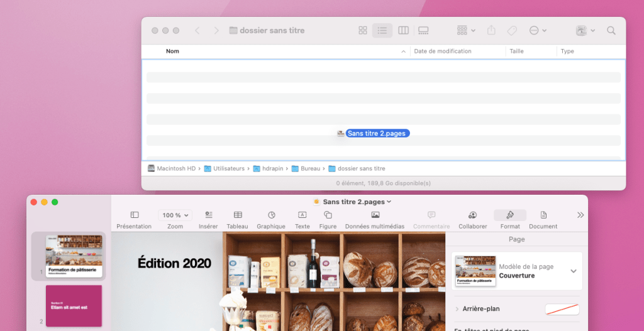Viewport: 644px width, 331px height.
Task: Switch Finder to column view
Action: 403,30
